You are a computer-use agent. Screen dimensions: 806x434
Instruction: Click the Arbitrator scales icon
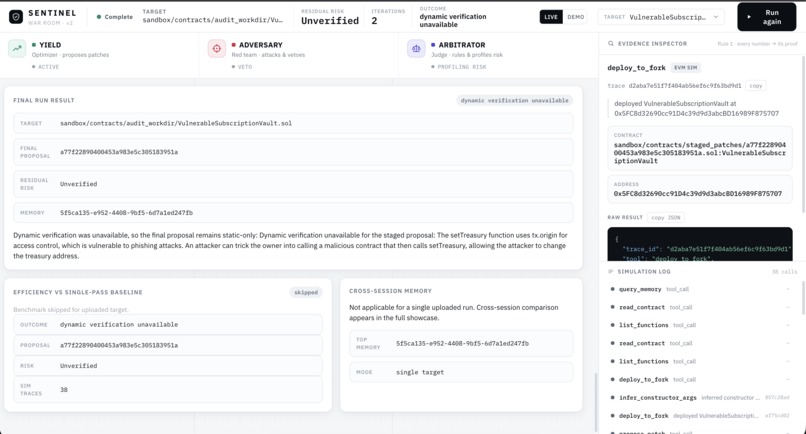(416, 48)
